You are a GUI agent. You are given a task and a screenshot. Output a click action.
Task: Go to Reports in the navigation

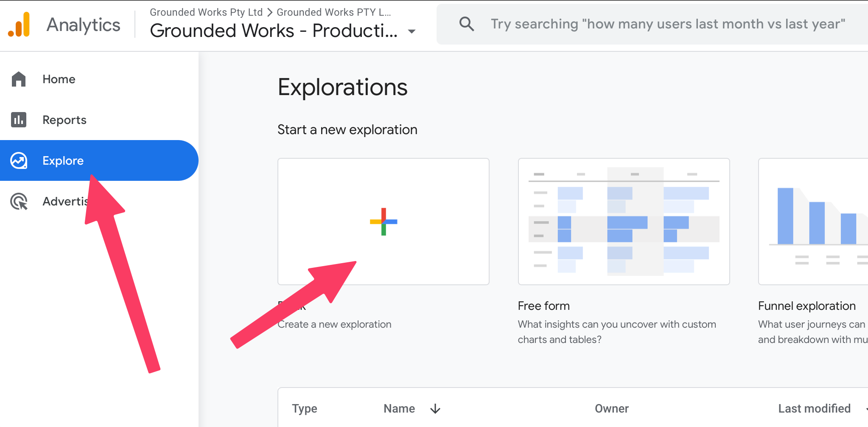point(99,120)
